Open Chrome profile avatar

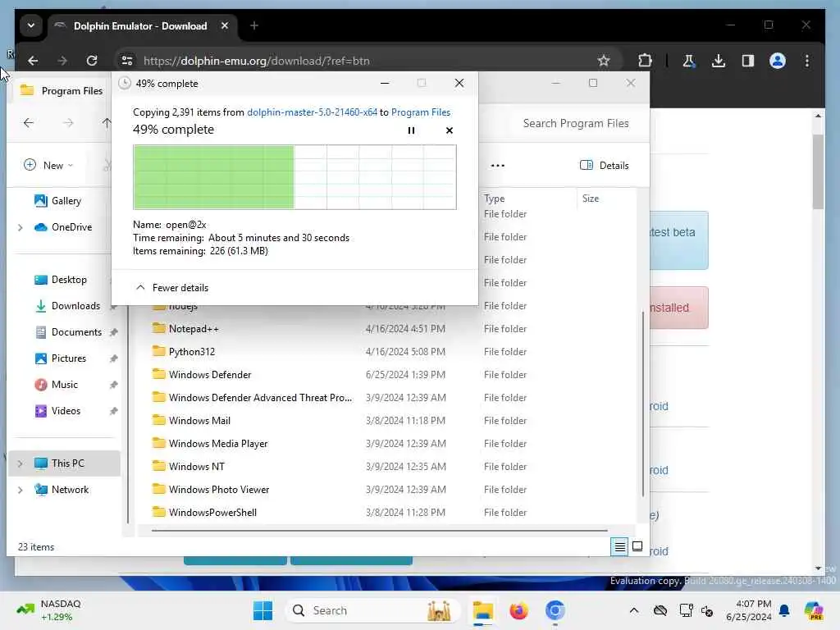click(x=778, y=61)
